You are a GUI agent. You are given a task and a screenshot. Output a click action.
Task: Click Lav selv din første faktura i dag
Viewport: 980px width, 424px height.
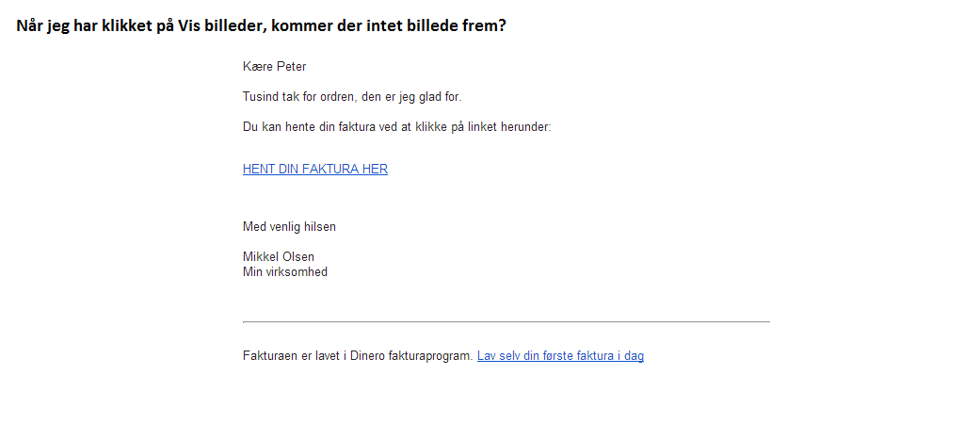click(561, 356)
